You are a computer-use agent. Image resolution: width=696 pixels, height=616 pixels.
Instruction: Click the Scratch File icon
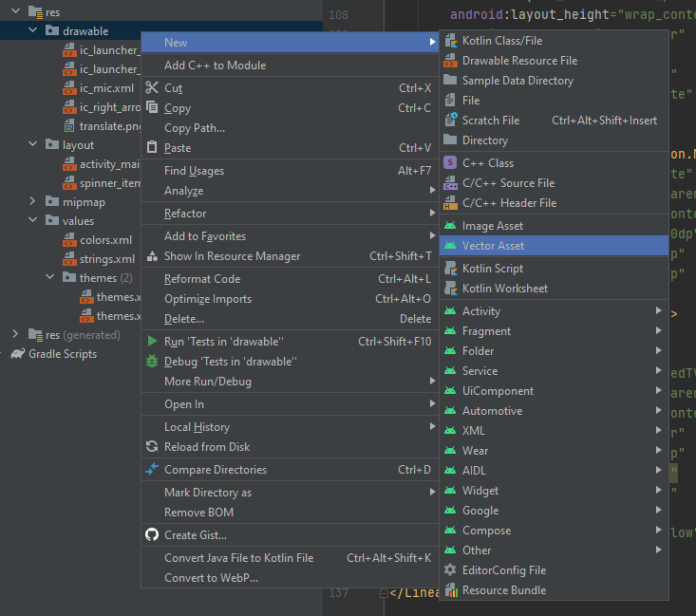tap(450, 121)
